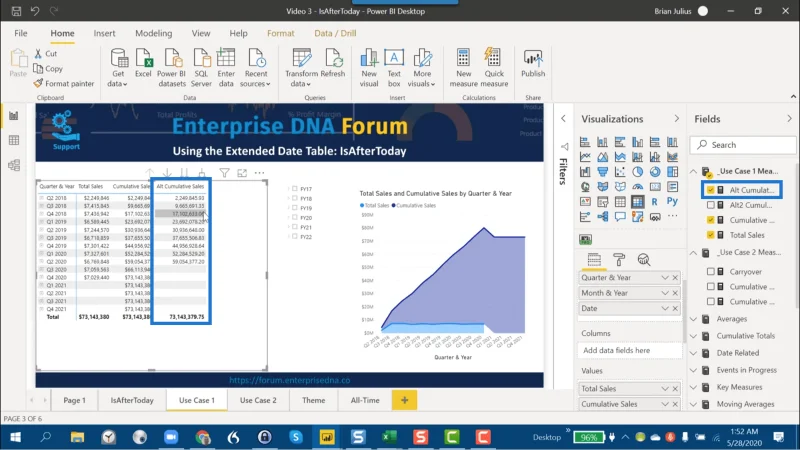Image resolution: width=800 pixels, height=450 pixels.
Task: Expand the Date Related table
Action: pos(693,353)
